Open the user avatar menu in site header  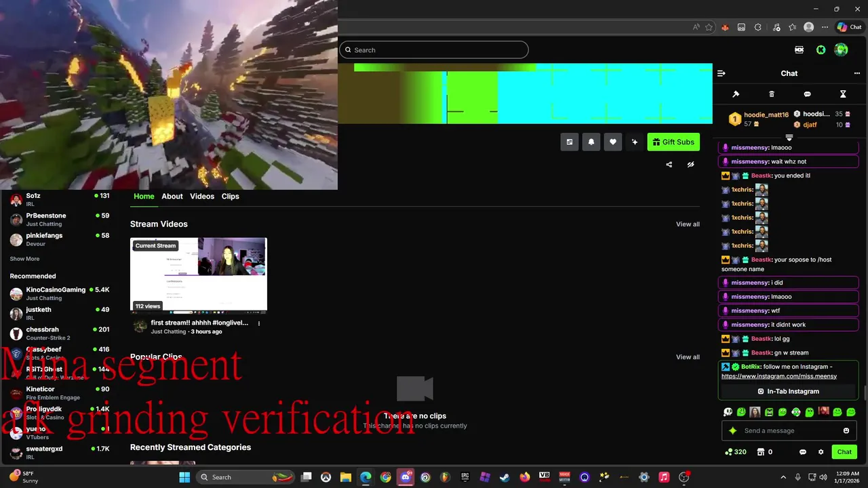[842, 49]
